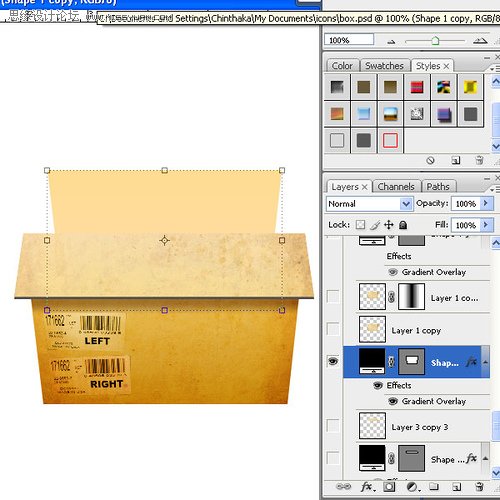Click the Clear Style icon in Styles panel
The width and height of the screenshot is (500, 500).
(x=430, y=161)
